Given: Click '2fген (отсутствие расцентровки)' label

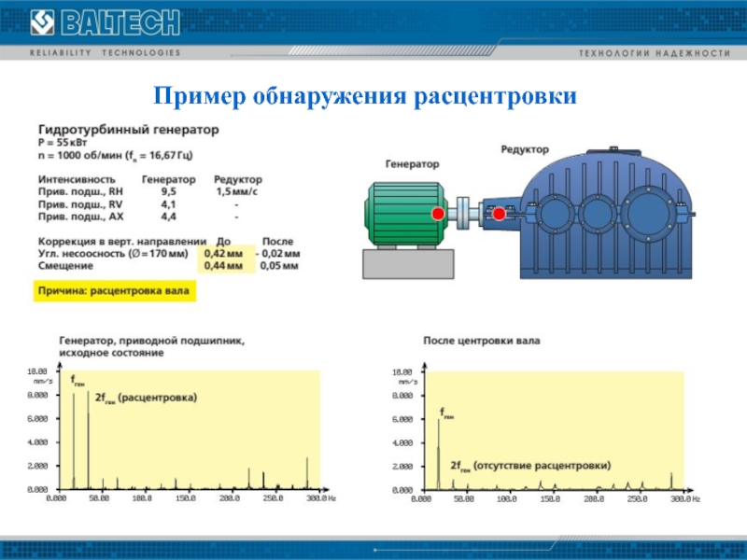Looking at the screenshot, I should coord(530,466).
